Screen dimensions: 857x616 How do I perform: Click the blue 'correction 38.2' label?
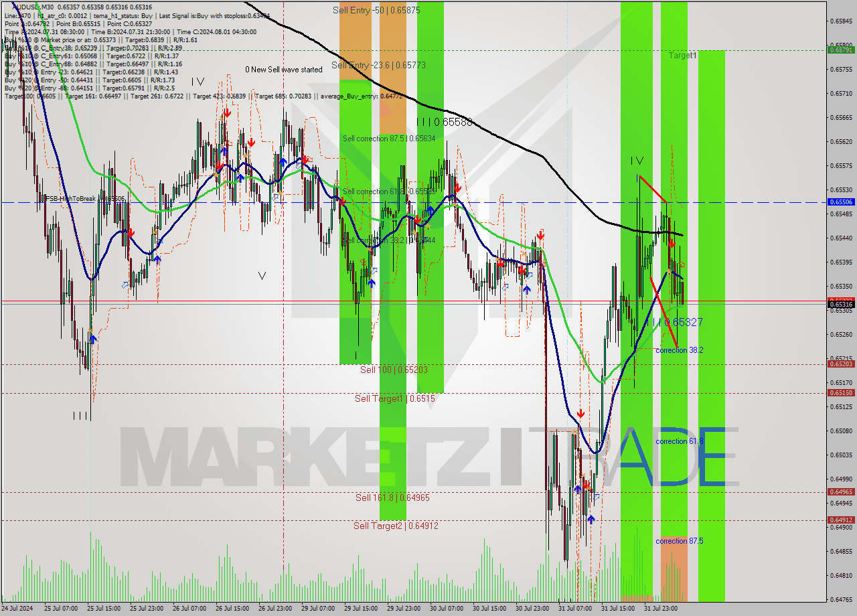pos(679,350)
